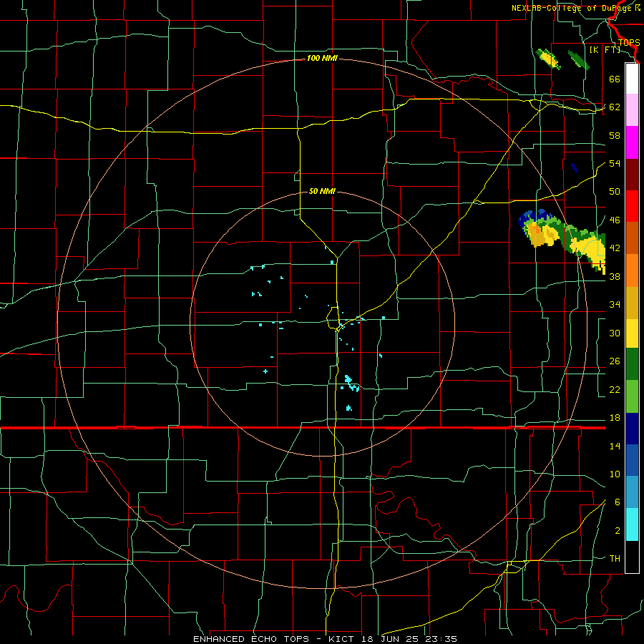
Task: Click the 26 scale value
Action: 615,361
